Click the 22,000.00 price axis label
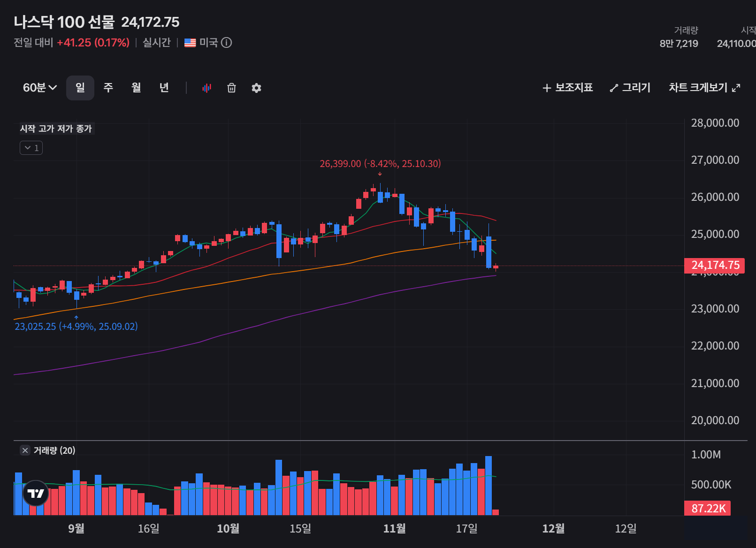This screenshot has width=756, height=548. point(715,346)
